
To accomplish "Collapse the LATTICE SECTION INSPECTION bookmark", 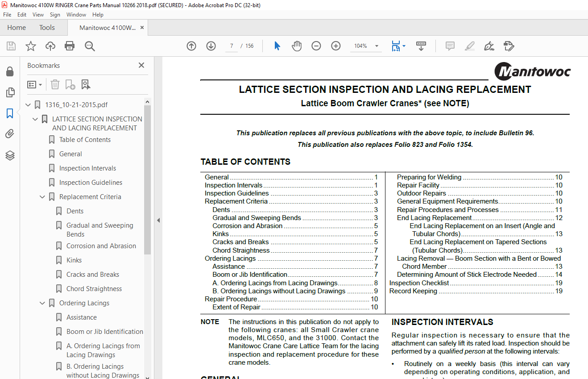I will click(x=36, y=119).
